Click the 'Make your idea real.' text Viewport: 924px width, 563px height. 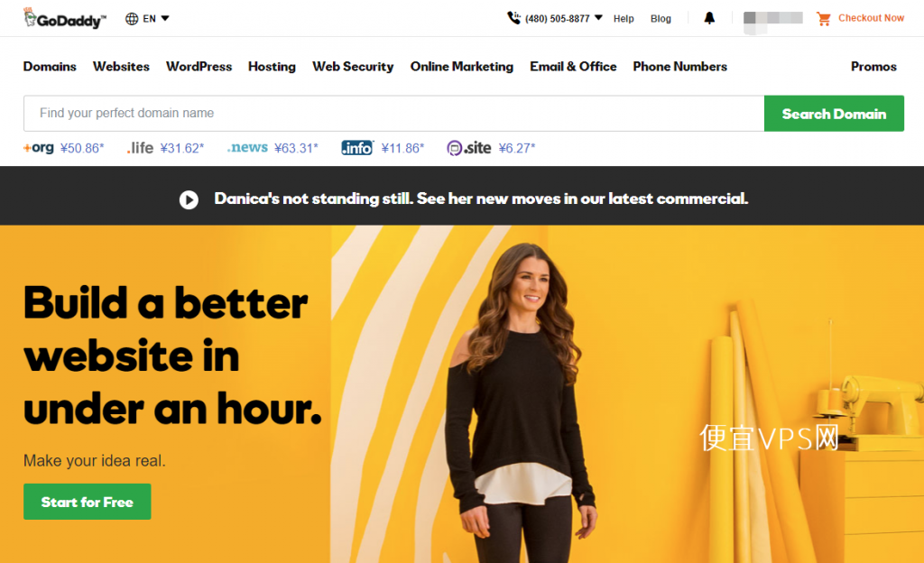point(94,460)
